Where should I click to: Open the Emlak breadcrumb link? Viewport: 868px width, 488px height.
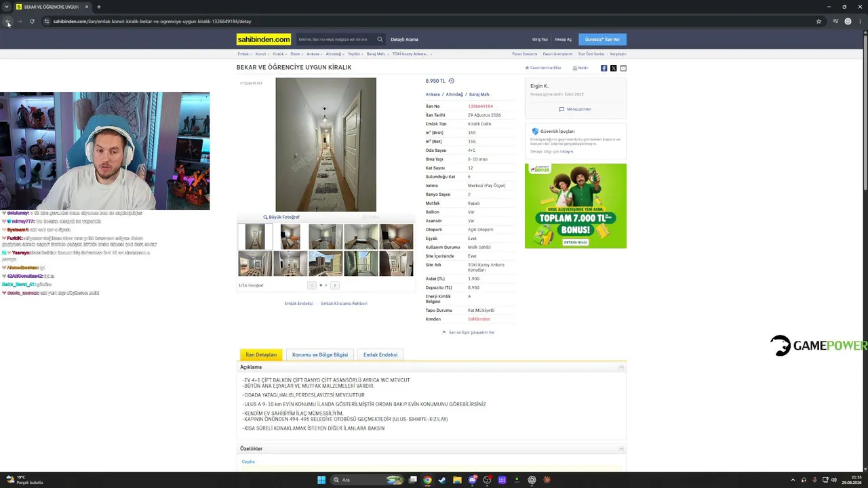pos(243,54)
